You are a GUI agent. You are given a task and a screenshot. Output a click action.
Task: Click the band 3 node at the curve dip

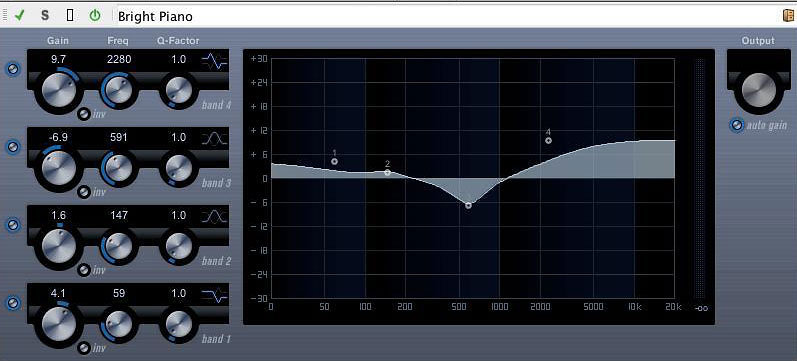[x=468, y=205]
